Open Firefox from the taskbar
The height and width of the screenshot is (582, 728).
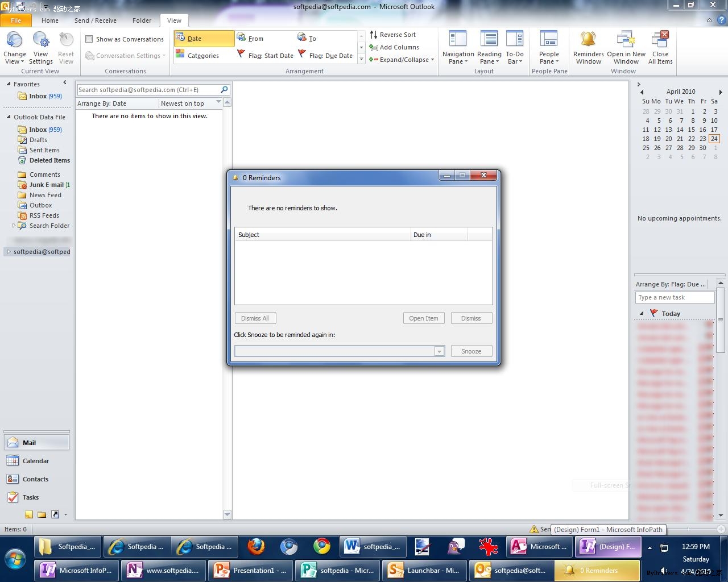(x=256, y=546)
